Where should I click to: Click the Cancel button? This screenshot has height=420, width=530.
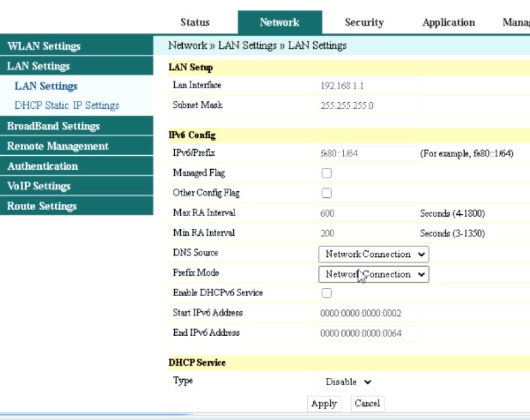tap(367, 404)
